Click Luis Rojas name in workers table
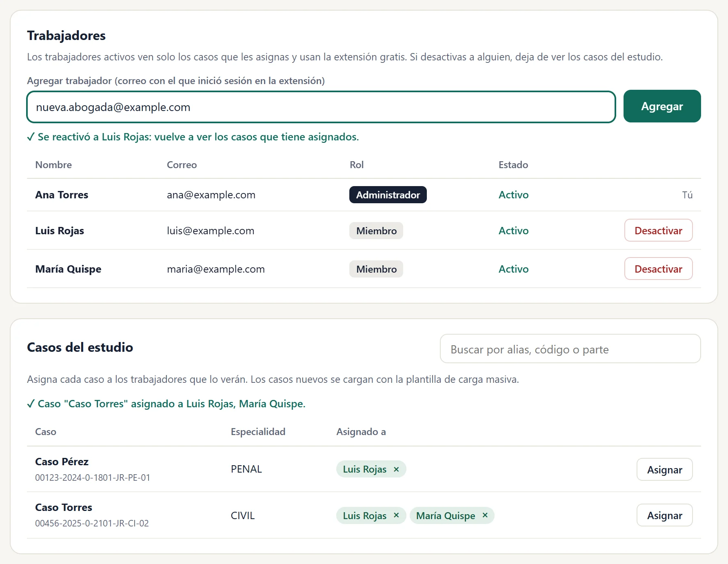The width and height of the screenshot is (728, 564). (60, 231)
